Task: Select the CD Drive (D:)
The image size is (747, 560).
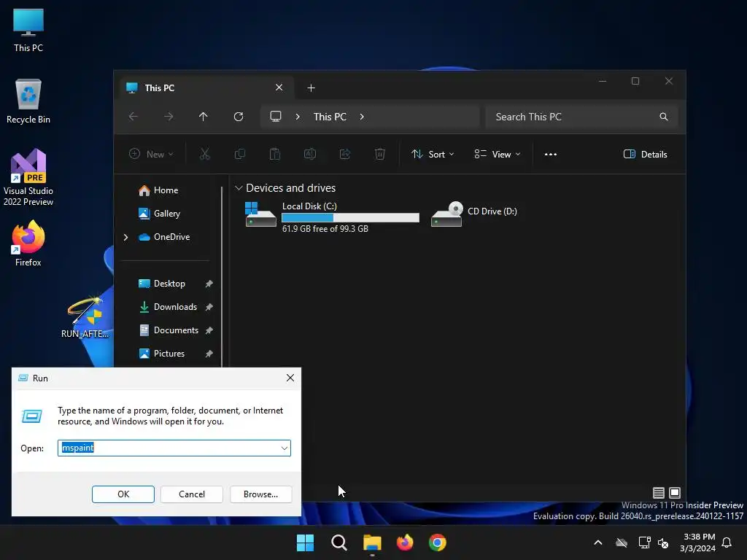Action: [x=474, y=214]
